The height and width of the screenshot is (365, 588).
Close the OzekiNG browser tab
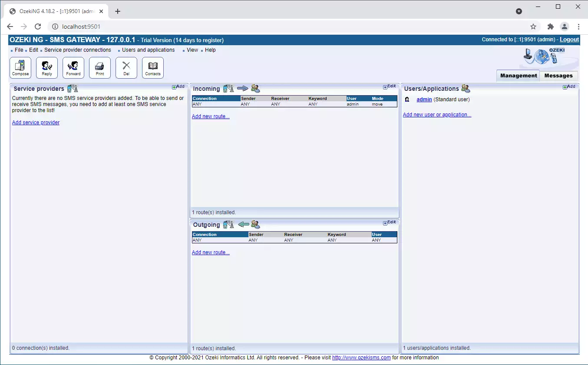point(101,11)
